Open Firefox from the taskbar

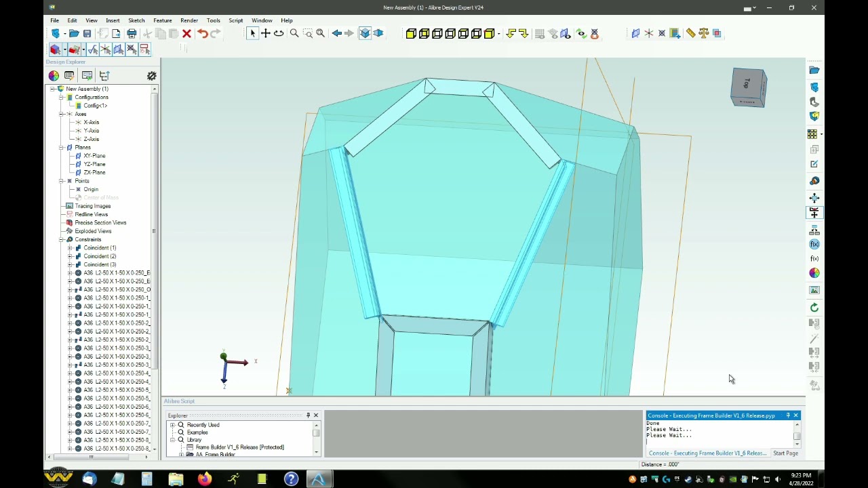coord(204,479)
